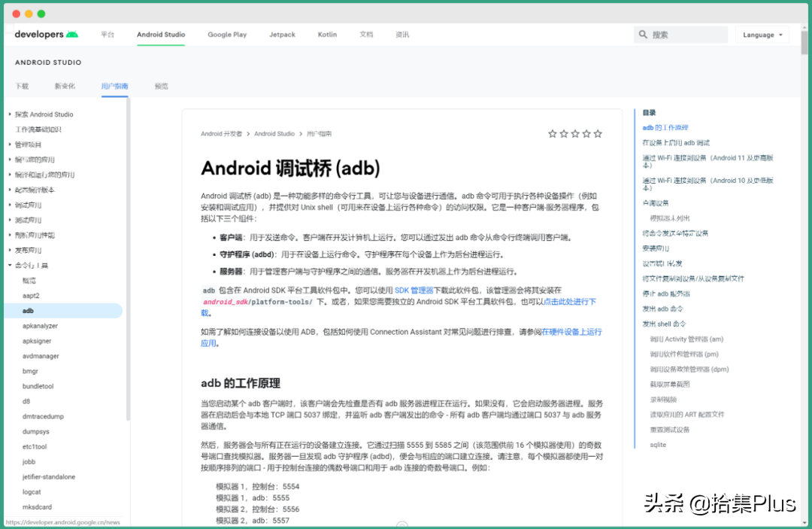Click the Android developers logo

45,34
